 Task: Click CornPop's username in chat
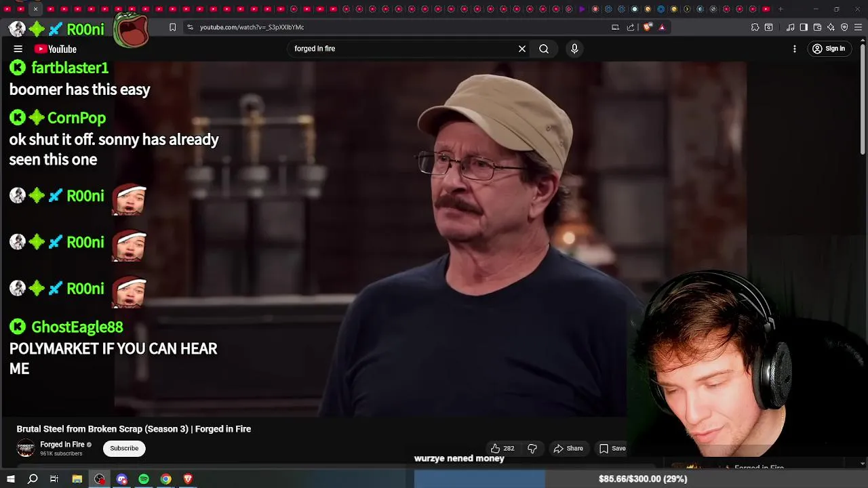[x=77, y=118]
